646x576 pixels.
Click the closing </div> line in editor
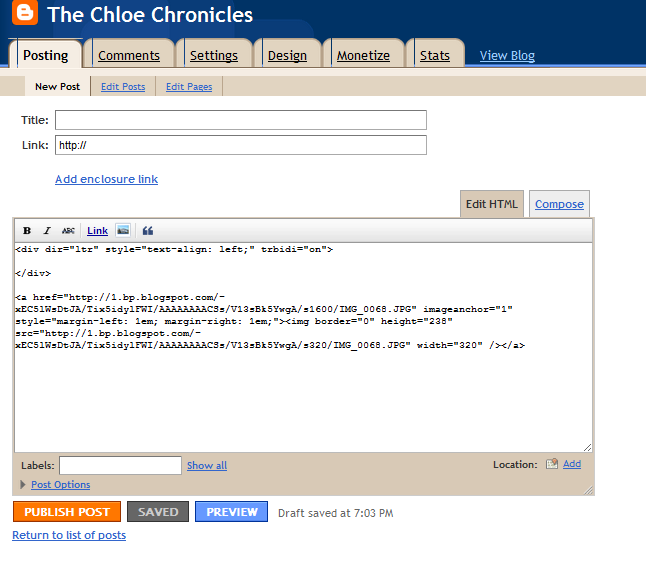point(33,273)
